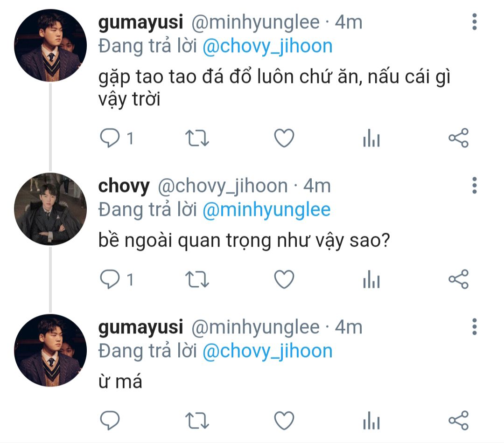Share gumayusi's first tweet

point(458,138)
